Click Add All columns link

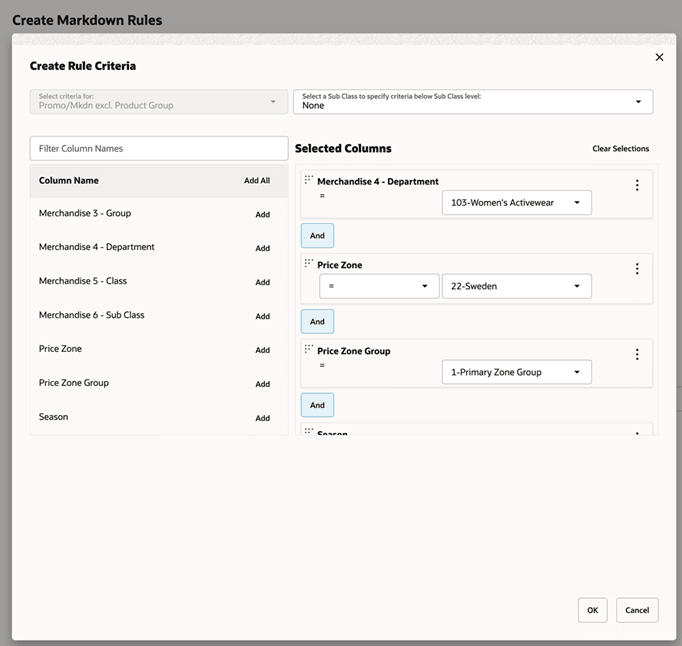[x=257, y=181]
